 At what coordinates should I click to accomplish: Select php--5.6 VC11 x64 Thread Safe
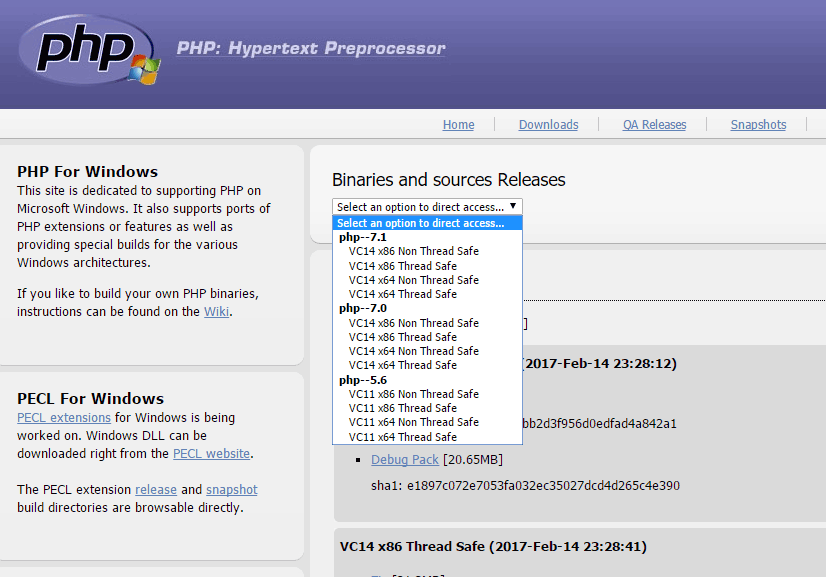click(402, 437)
